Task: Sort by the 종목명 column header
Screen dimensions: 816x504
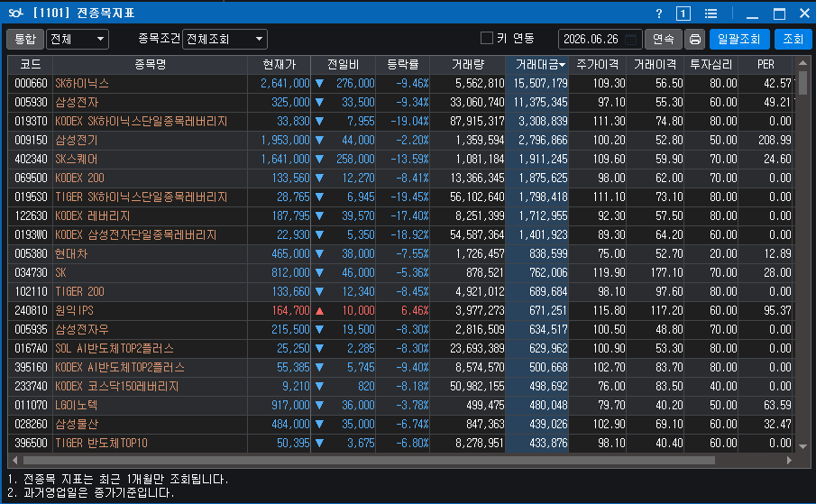Action: (x=150, y=65)
